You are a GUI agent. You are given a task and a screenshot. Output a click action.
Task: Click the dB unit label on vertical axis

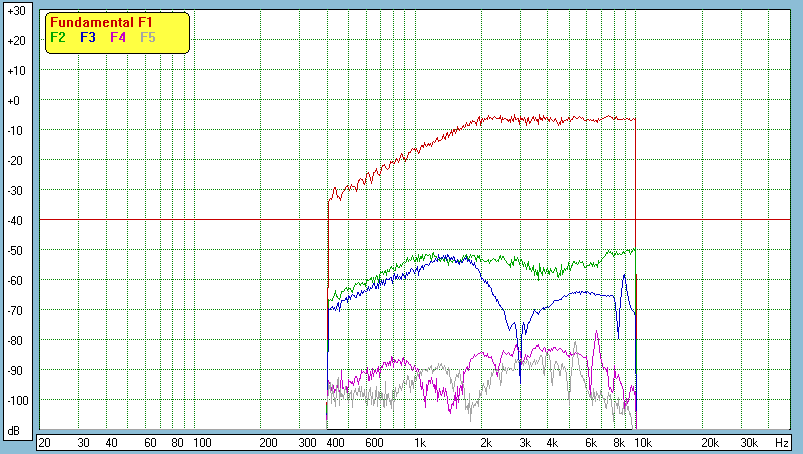[15, 431]
